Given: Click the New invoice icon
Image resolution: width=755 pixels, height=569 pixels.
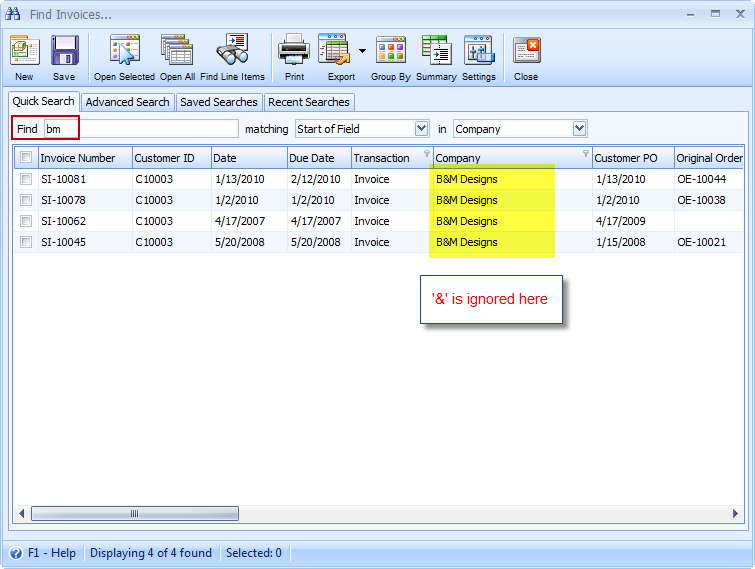Looking at the screenshot, I should (x=24, y=50).
